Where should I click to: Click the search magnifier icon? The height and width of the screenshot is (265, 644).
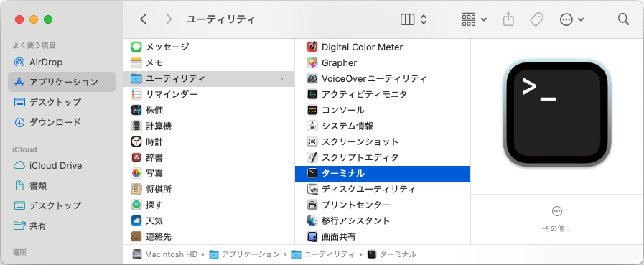623,19
